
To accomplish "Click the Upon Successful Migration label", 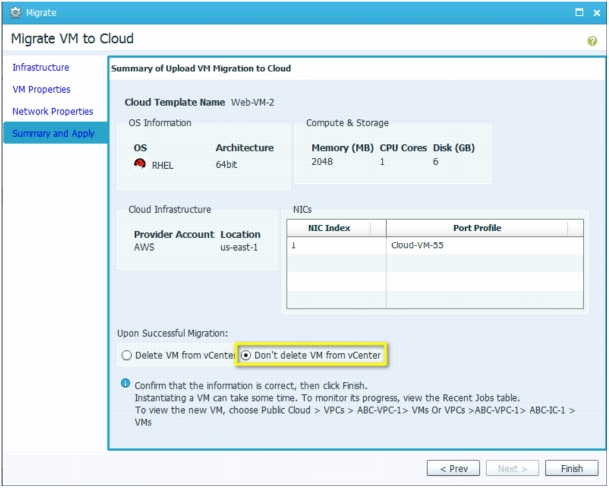I will click(x=172, y=334).
